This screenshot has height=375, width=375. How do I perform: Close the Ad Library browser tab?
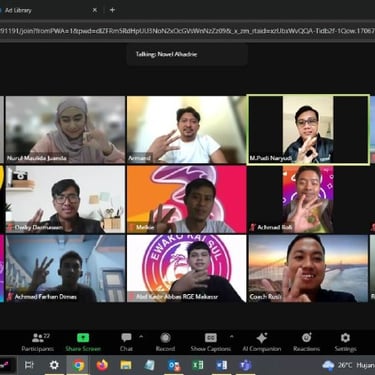(95, 10)
